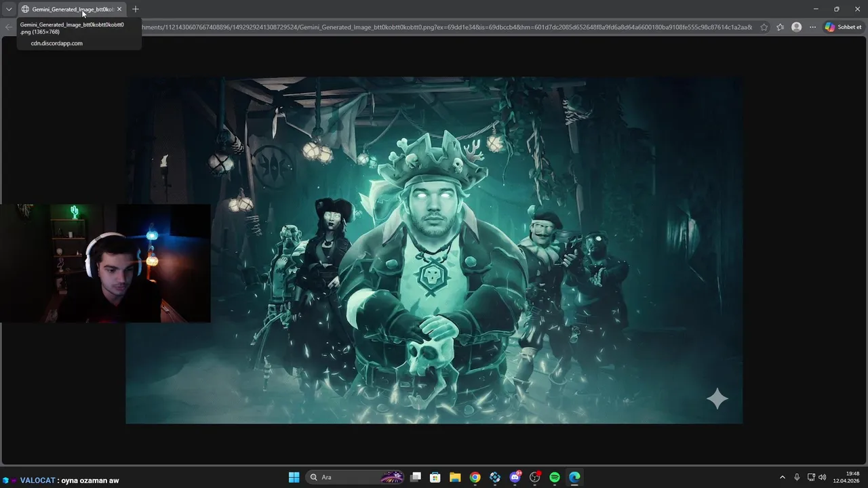Launch Microsoft Store from taskbar

[435, 477]
